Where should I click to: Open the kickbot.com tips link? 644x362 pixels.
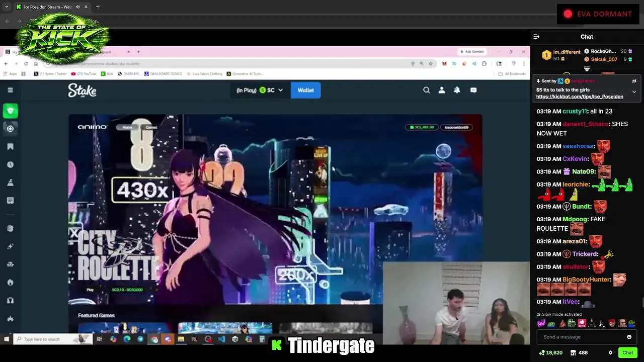click(580, 97)
